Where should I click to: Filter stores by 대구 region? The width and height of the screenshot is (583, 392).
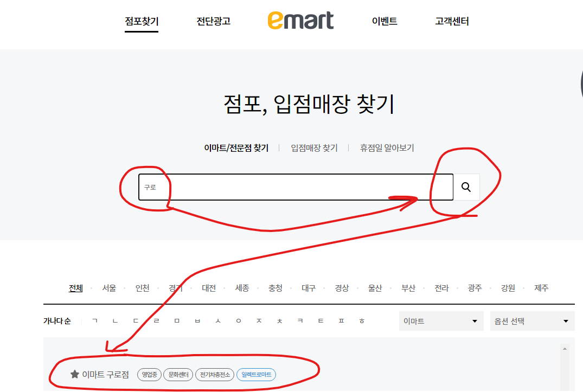click(309, 288)
